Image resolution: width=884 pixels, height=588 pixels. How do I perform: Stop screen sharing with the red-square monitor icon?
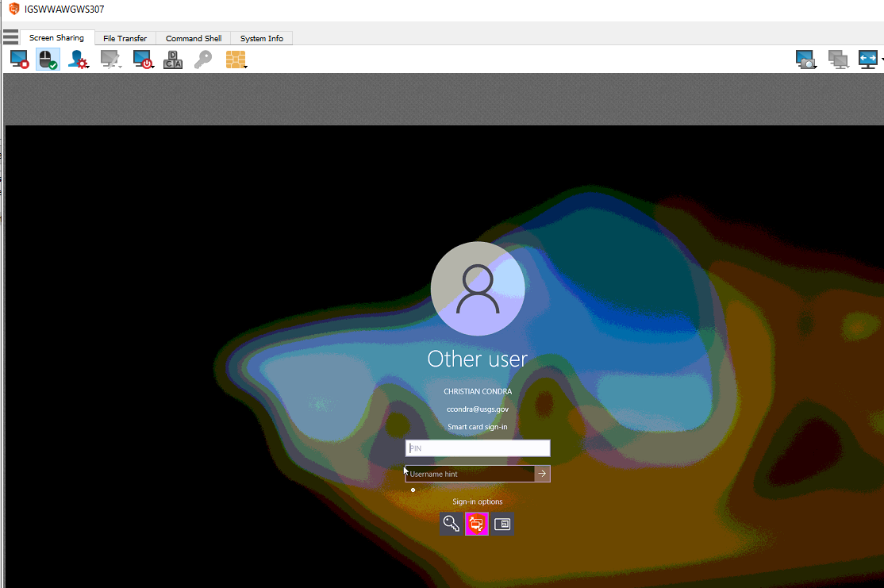(x=19, y=60)
